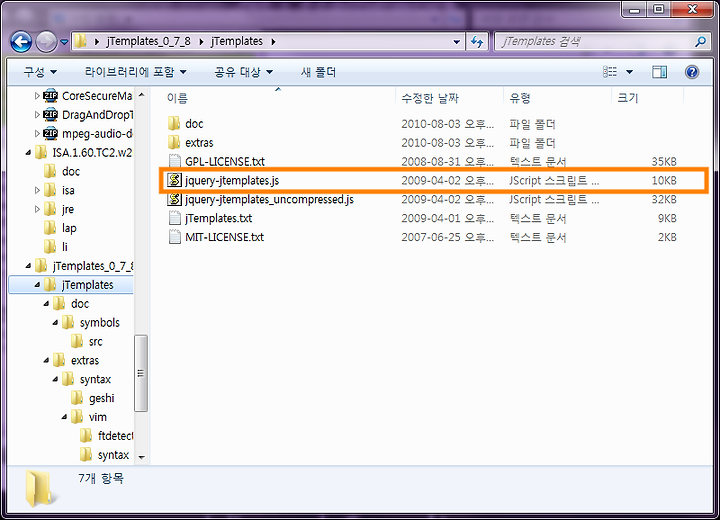Select the jquery-jtemplates.js script icon
720x520 pixels.
point(174,181)
